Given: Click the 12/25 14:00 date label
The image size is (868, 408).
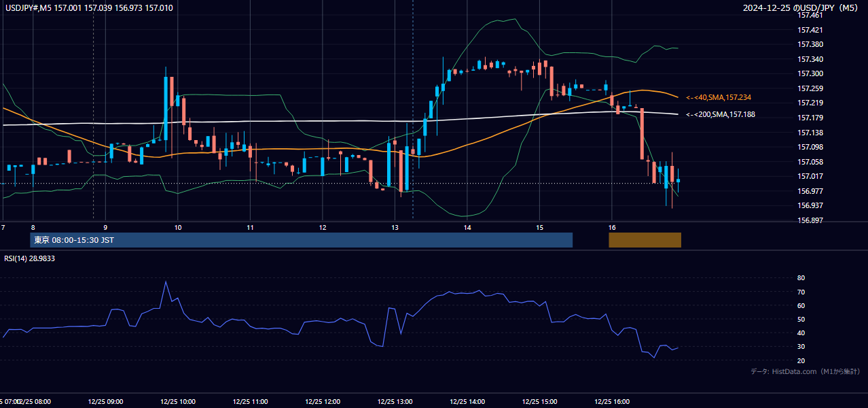Looking at the screenshot, I should point(467,401).
